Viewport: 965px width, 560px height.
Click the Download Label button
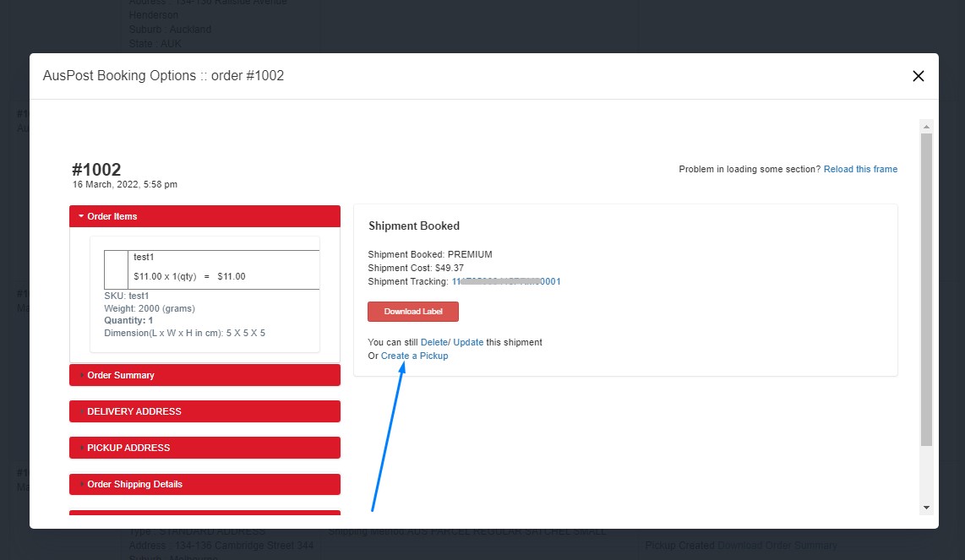click(x=413, y=312)
